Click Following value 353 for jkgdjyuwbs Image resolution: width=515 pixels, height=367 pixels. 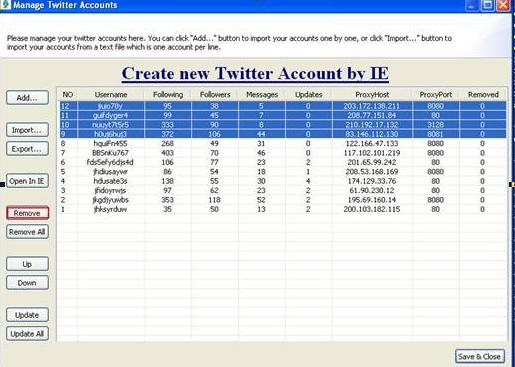(x=167, y=200)
